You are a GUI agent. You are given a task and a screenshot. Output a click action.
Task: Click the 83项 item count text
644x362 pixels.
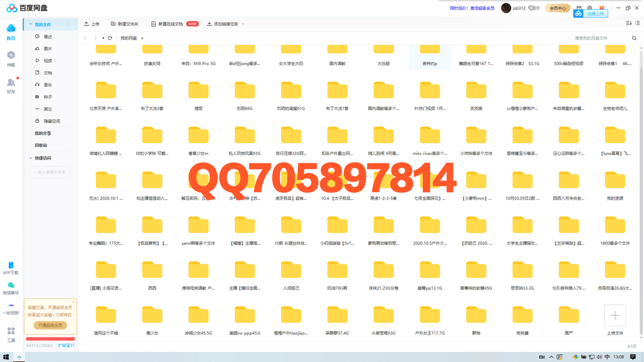click(x=632, y=346)
